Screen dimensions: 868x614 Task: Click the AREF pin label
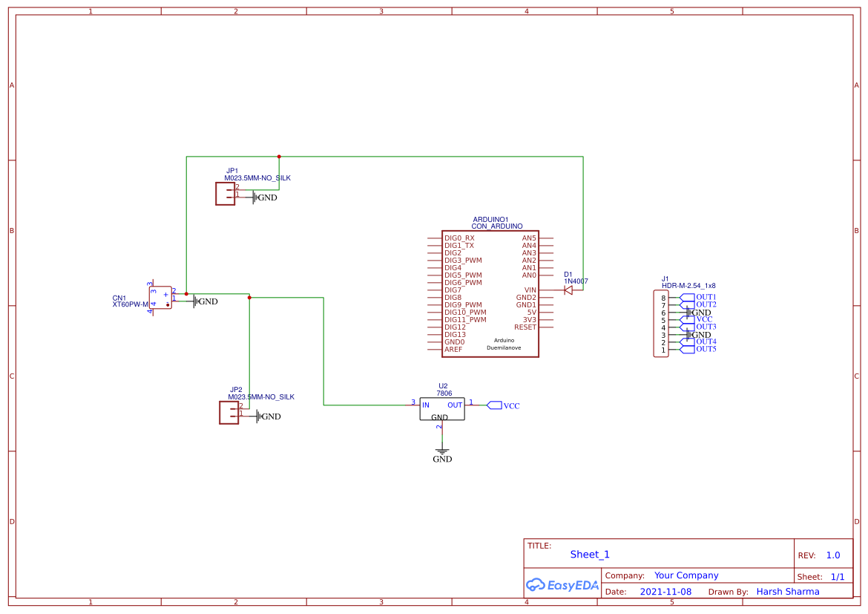[x=453, y=350]
